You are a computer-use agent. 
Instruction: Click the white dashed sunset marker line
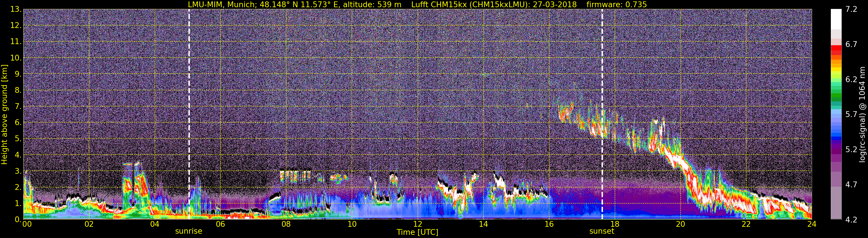(602, 114)
